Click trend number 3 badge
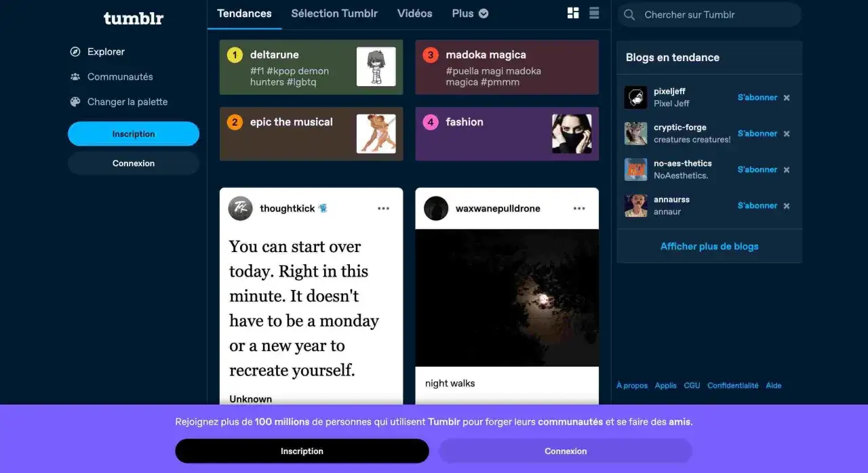Viewport: 868px width, 473px height. (x=431, y=55)
